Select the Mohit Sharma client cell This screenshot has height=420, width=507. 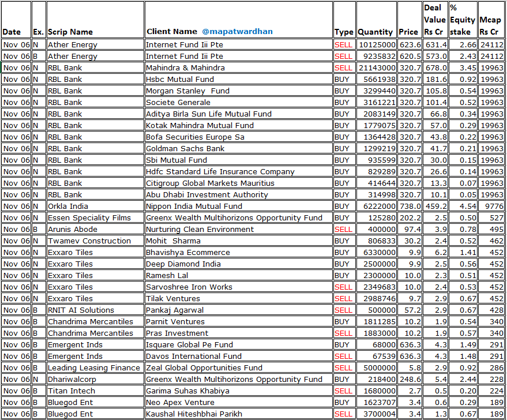(x=239, y=241)
